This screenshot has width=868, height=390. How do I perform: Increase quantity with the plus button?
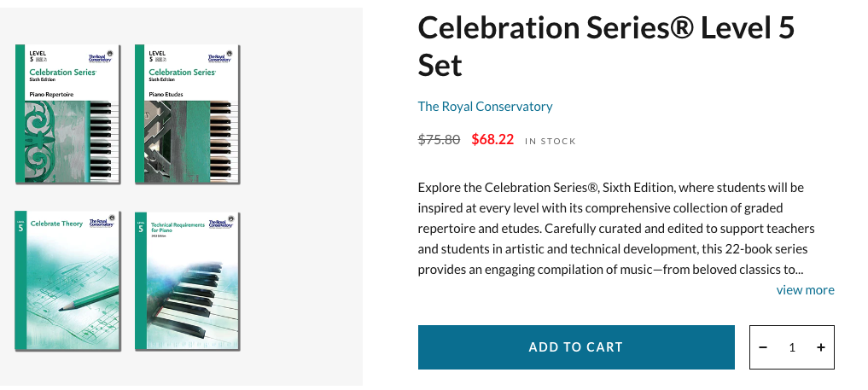[820, 347]
